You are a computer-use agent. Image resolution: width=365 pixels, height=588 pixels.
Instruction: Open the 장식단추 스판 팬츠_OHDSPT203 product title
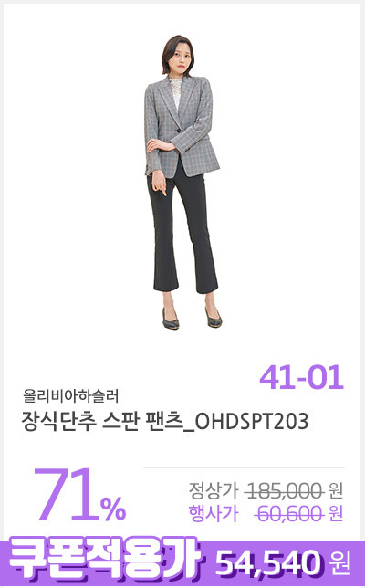tap(165, 422)
